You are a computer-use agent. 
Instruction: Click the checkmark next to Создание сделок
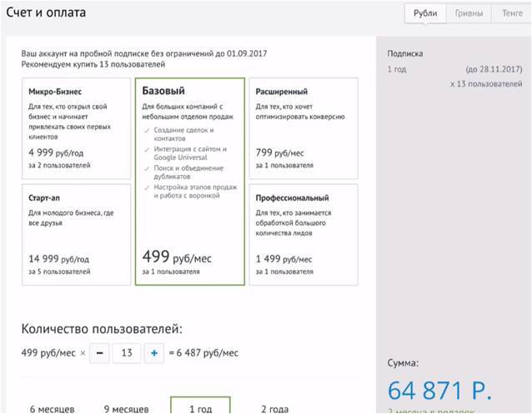tap(146, 131)
